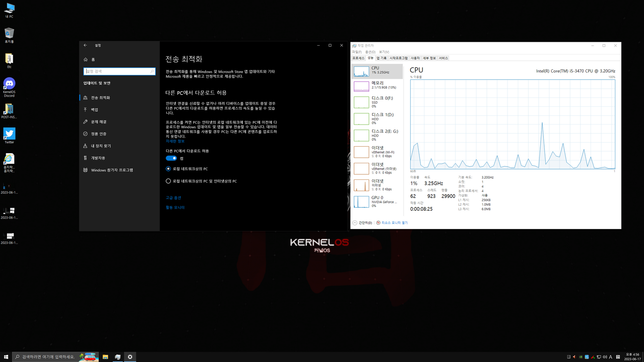Select the vEthernet (이더넷) adapter in Task Manager

377,169
